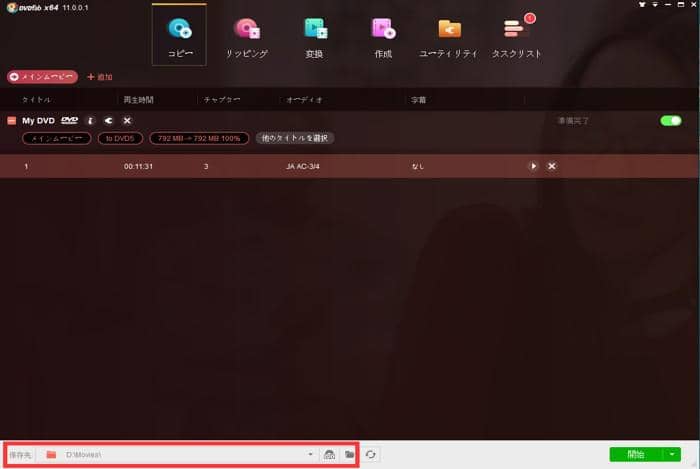Click the 再生時間 column header

tap(139, 100)
